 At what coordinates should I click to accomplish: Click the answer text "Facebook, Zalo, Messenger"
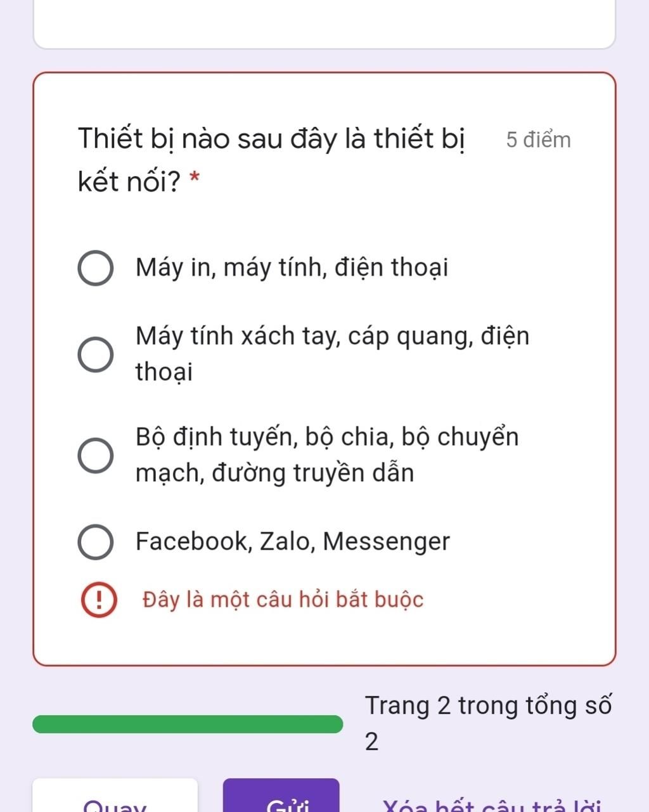tap(292, 541)
